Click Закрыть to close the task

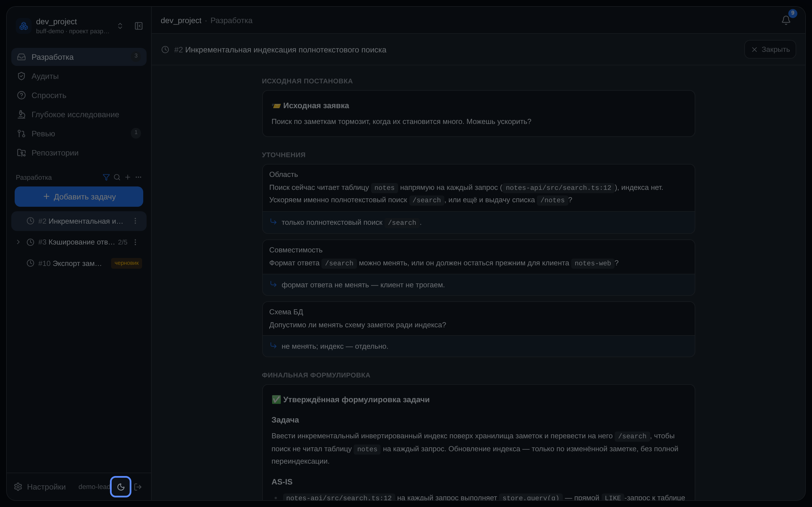[770, 49]
